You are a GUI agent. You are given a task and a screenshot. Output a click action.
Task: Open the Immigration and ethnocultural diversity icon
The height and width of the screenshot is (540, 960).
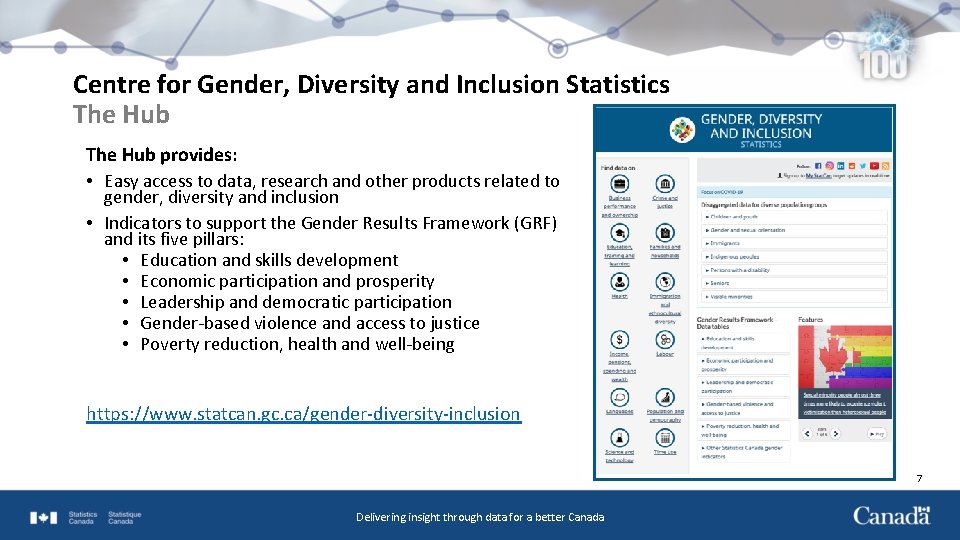[665, 282]
